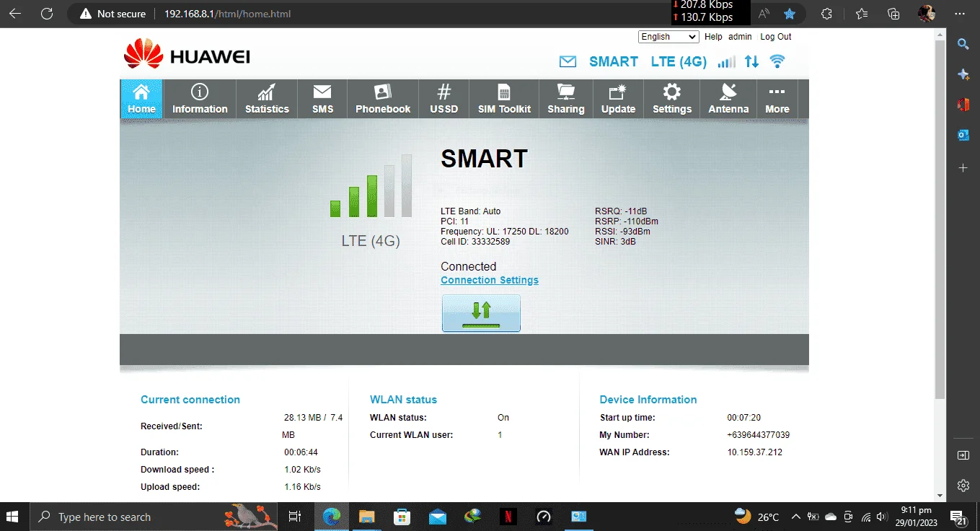This screenshot has height=531, width=980.
Task: Click the page vertical scrollbar
Action: coord(940,220)
